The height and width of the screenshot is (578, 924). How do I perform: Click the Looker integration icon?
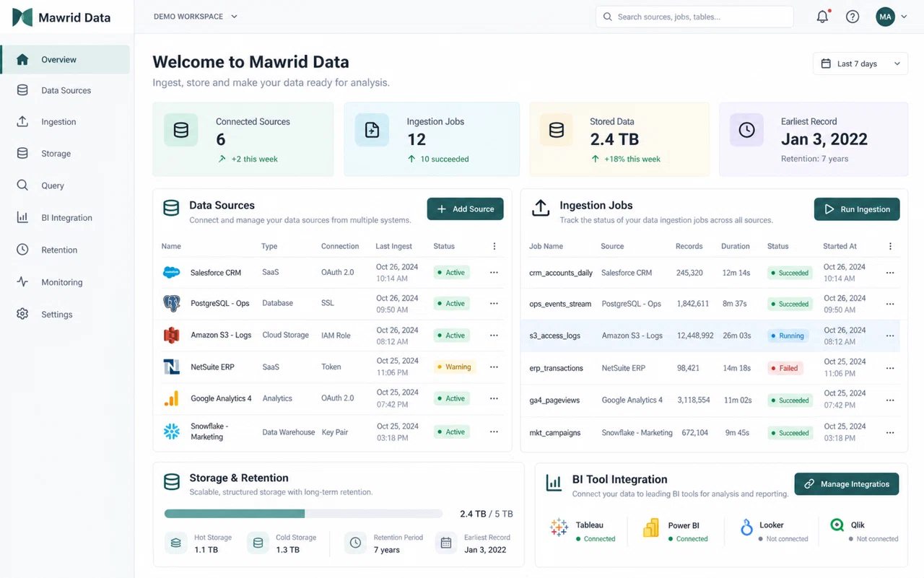pyautogui.click(x=746, y=527)
